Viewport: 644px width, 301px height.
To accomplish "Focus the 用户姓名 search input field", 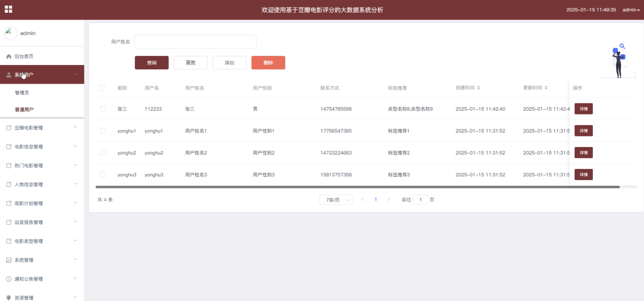I will 195,42.
